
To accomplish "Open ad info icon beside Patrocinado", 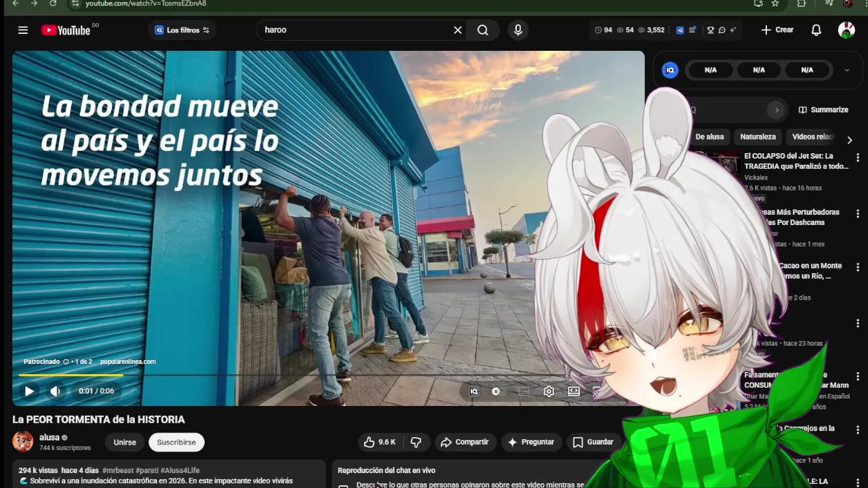I will point(66,362).
